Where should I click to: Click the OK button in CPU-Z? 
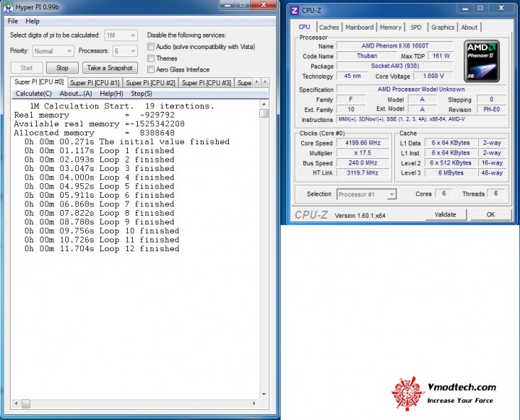click(490, 214)
